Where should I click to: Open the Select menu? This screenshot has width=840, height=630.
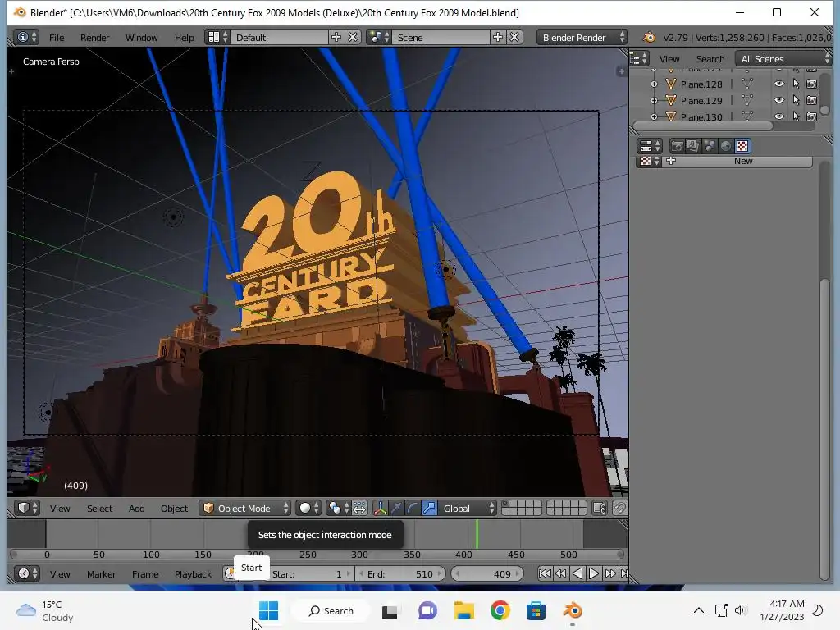point(99,509)
